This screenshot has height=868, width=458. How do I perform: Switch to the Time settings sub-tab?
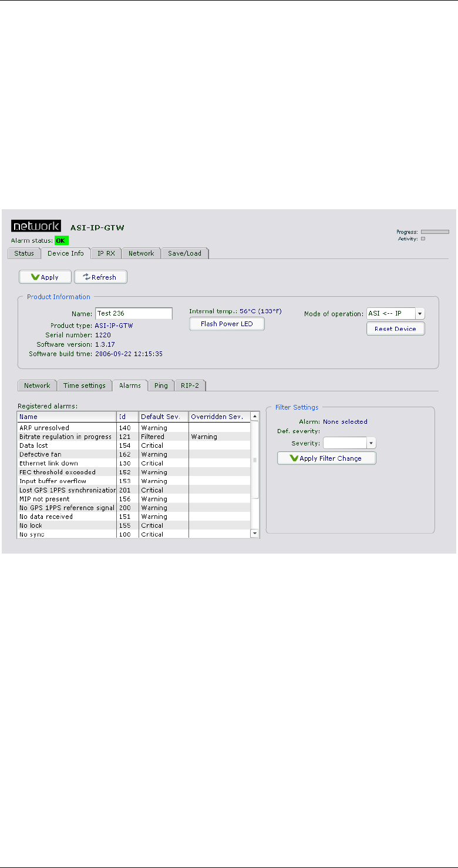pyautogui.click(x=85, y=386)
